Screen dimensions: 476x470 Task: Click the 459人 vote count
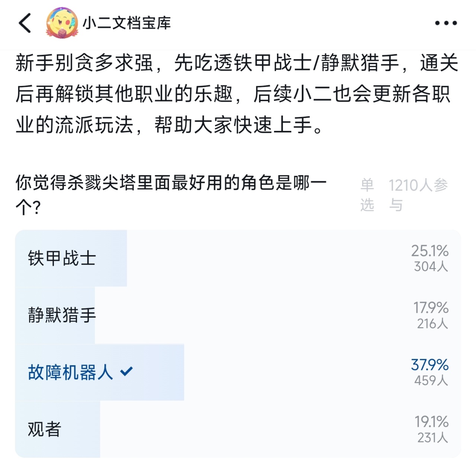(431, 380)
